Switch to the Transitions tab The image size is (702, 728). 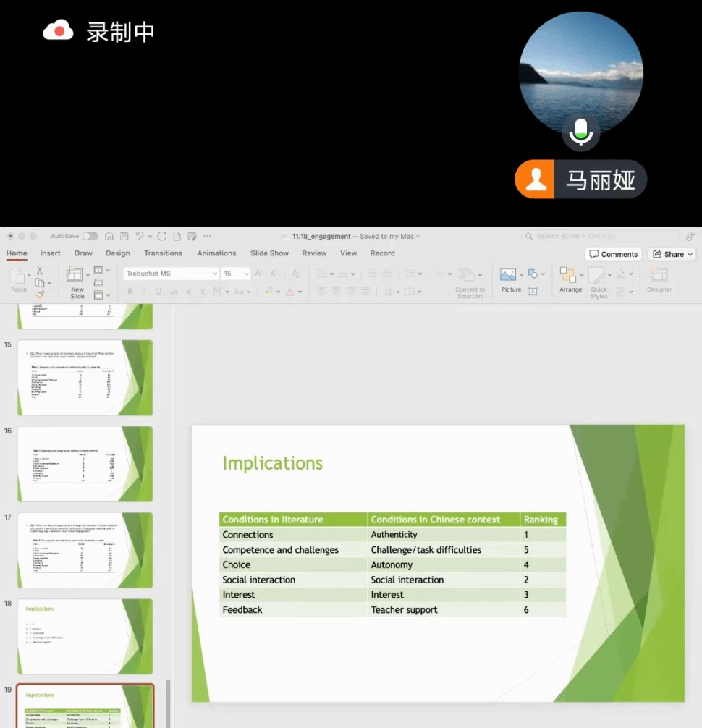[x=163, y=253]
